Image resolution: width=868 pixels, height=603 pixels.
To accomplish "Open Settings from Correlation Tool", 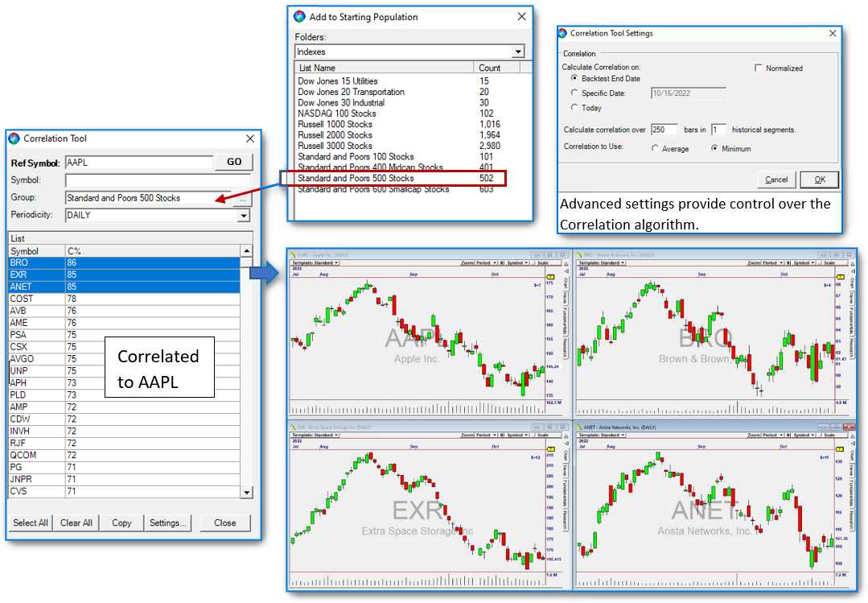I will (x=168, y=522).
